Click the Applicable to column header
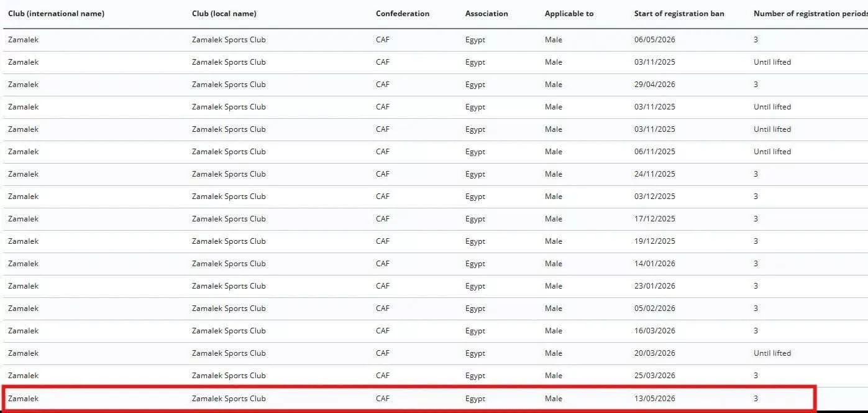Image resolution: width=868 pixels, height=413 pixels. click(569, 14)
